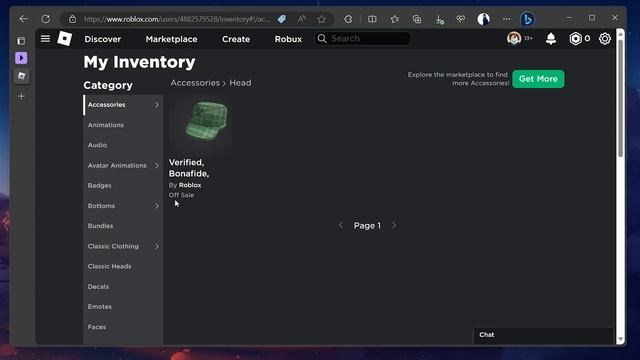The image size is (640, 360).
Task: Open the favorites list icon
Action: pyautogui.click(x=395, y=19)
